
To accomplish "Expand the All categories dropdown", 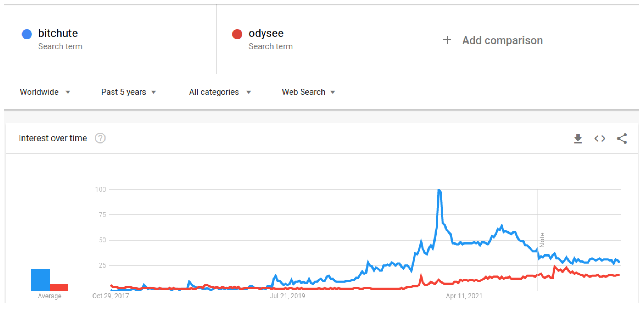I will [220, 92].
